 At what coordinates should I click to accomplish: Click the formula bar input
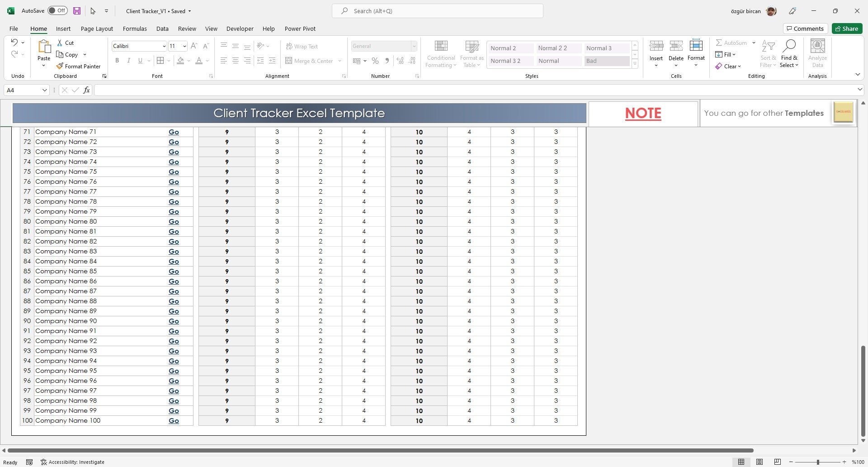[x=475, y=90]
